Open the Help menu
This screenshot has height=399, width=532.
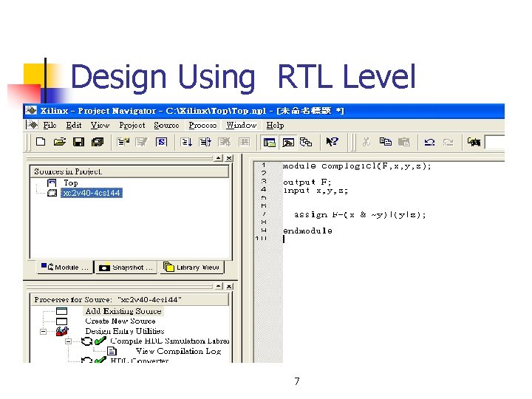pyautogui.click(x=275, y=125)
